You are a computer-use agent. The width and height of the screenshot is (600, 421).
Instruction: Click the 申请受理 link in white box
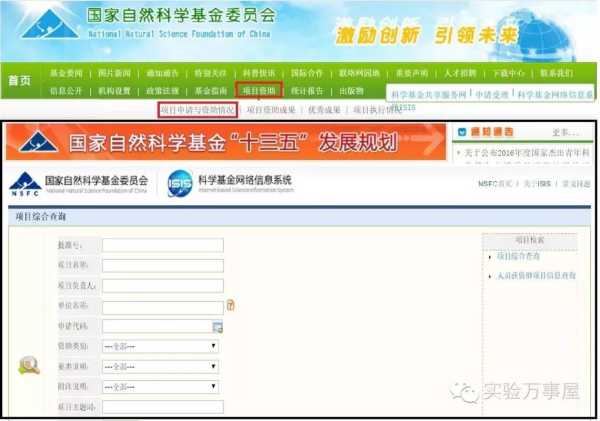[492, 94]
